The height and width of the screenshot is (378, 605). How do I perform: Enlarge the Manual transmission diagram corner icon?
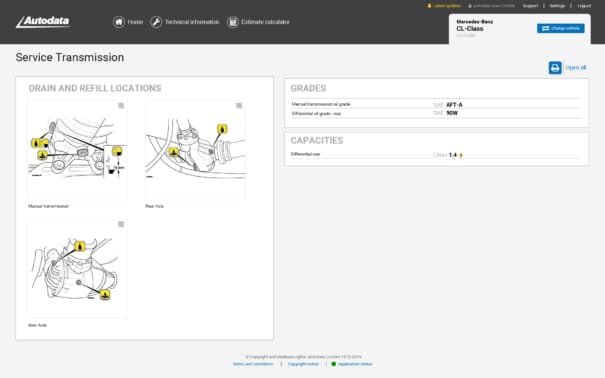[121, 105]
